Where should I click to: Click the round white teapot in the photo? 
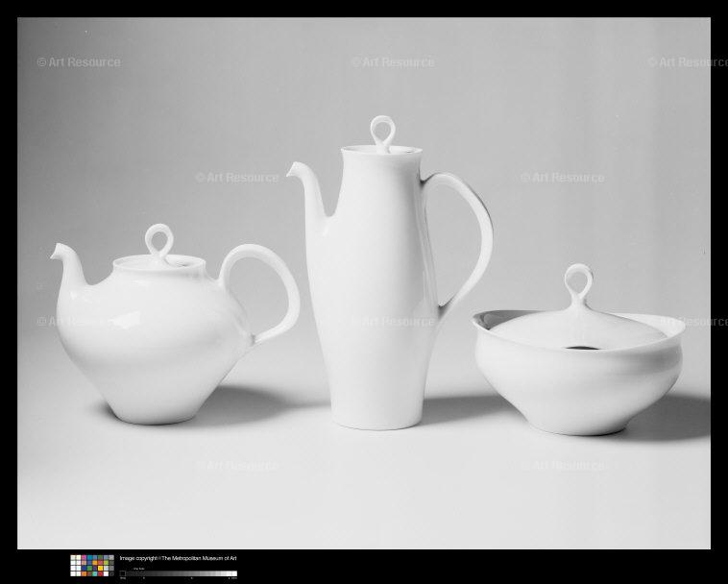175,325
